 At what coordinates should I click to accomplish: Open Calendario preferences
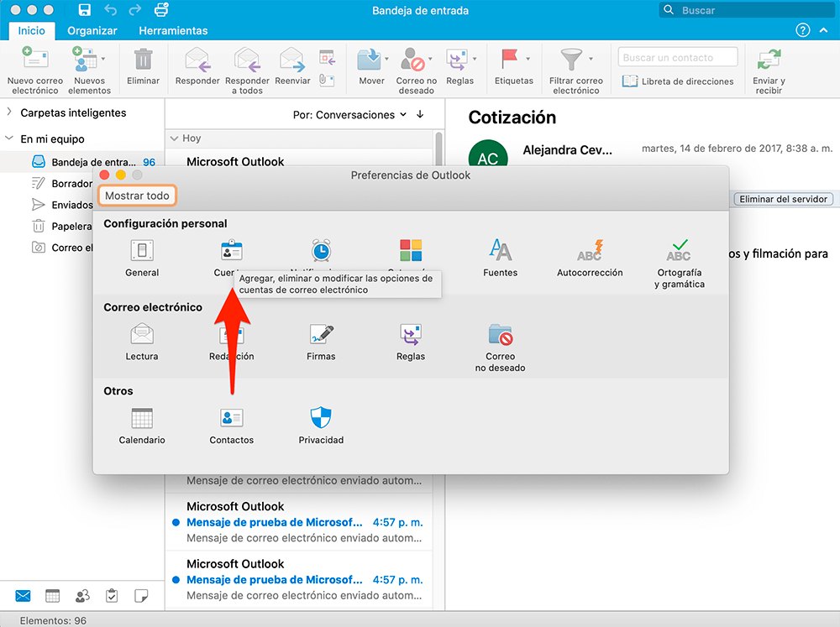tap(142, 426)
